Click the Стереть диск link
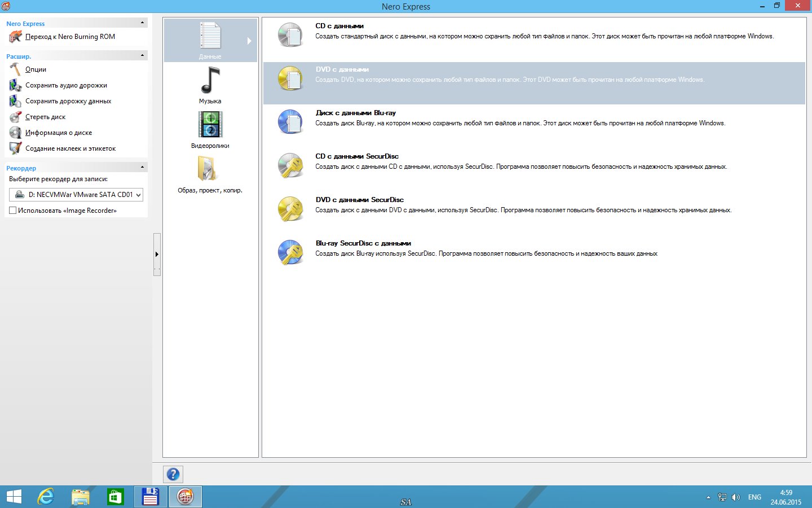Screen dimensions: 812x508 tap(45, 117)
